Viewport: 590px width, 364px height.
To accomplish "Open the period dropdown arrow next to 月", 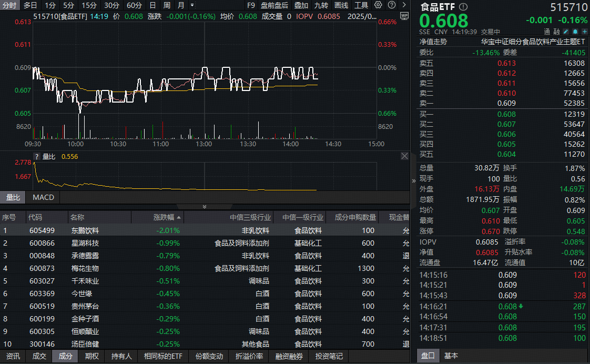I will (x=191, y=5).
